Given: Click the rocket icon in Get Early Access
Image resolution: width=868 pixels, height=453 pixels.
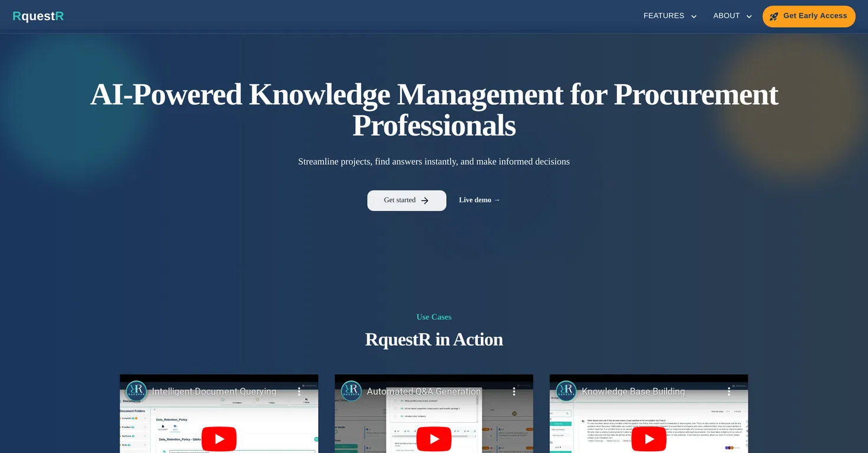Looking at the screenshot, I should [x=774, y=17].
